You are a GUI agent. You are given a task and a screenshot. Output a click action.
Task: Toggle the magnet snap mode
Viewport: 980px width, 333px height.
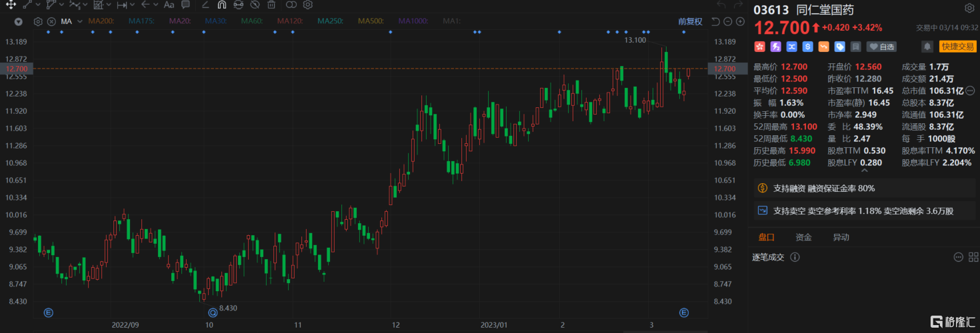[222, 5]
